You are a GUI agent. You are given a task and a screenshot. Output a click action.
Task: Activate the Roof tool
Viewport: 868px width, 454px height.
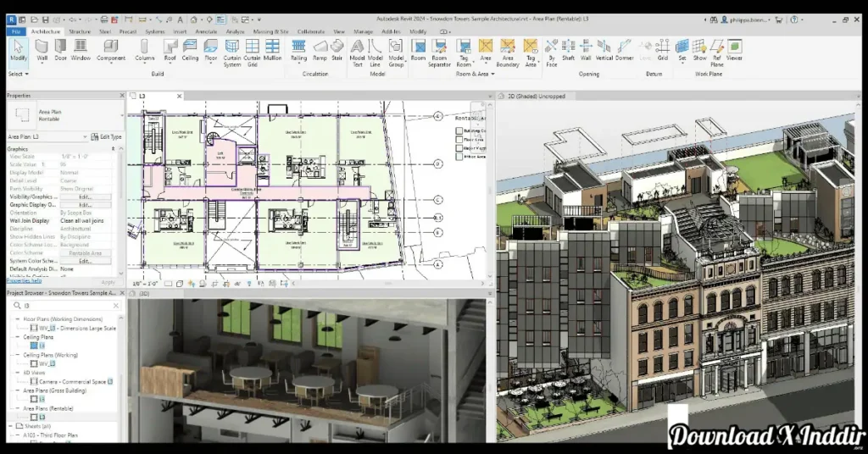click(170, 50)
